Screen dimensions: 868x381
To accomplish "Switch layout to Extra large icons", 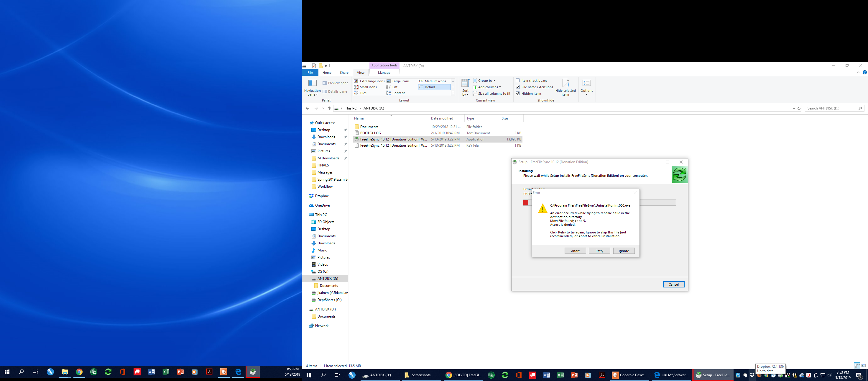I will pos(369,81).
